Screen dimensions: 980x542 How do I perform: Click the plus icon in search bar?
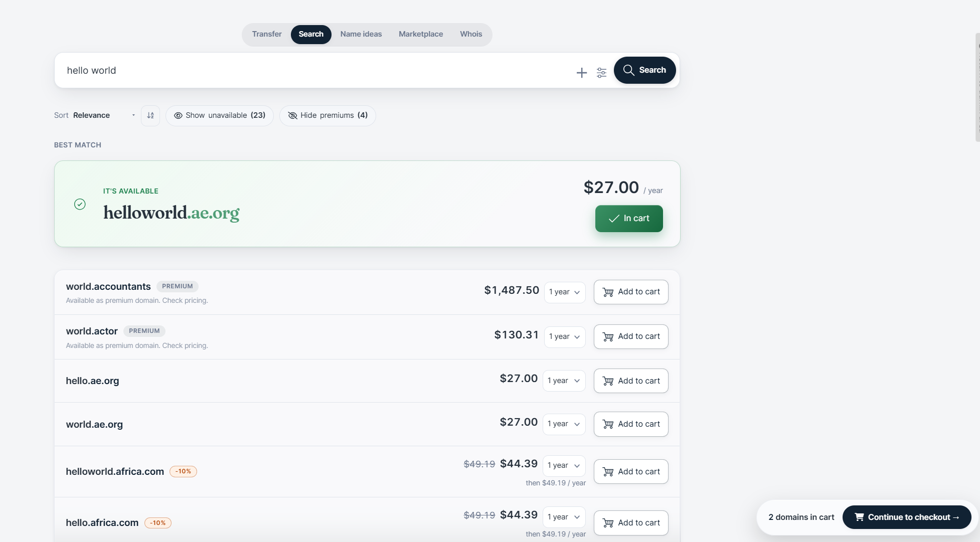pyautogui.click(x=581, y=73)
